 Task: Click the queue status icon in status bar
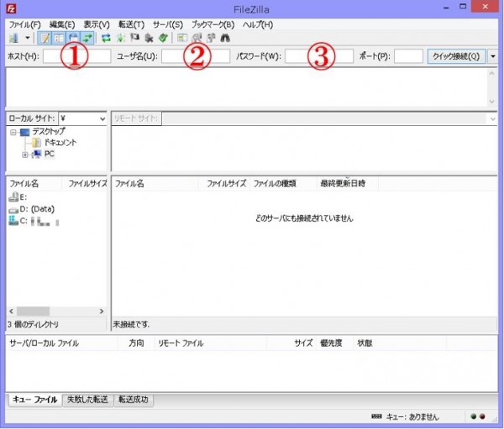click(x=376, y=416)
